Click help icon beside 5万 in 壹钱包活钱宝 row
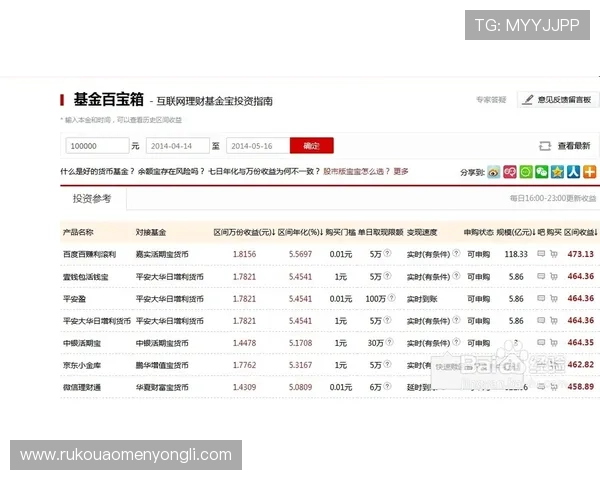This screenshot has height=480, width=600. [387, 275]
